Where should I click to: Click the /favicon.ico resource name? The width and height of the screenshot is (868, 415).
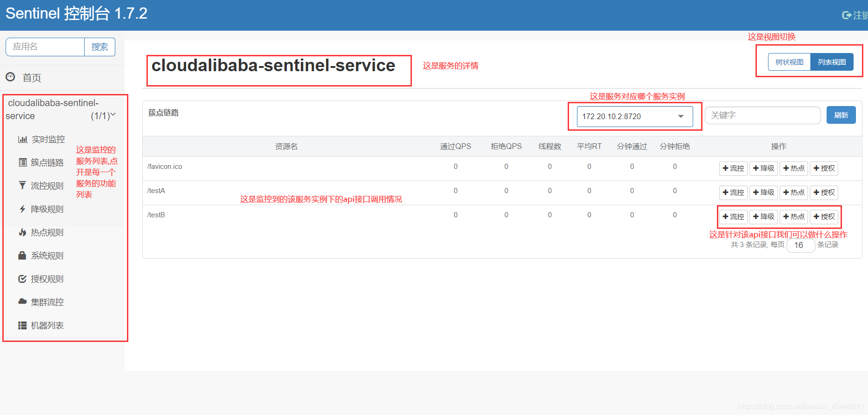pos(165,167)
